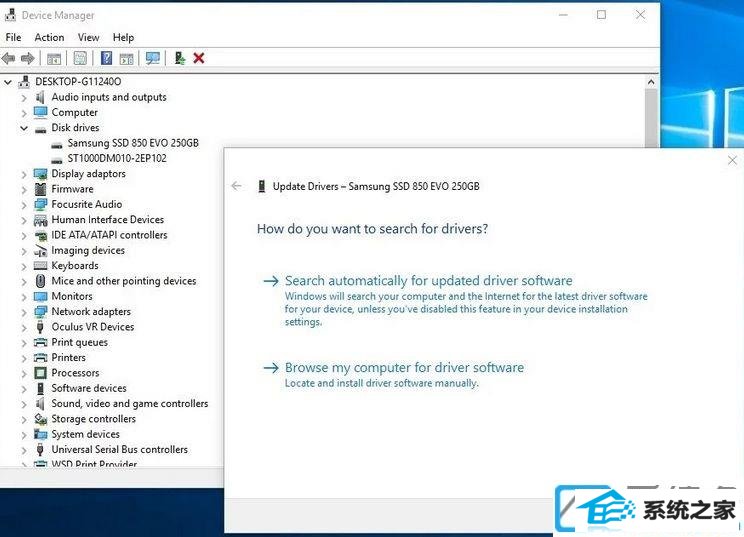Screen dimensions: 744x537
Task: Open the Help menu
Action: (123, 37)
